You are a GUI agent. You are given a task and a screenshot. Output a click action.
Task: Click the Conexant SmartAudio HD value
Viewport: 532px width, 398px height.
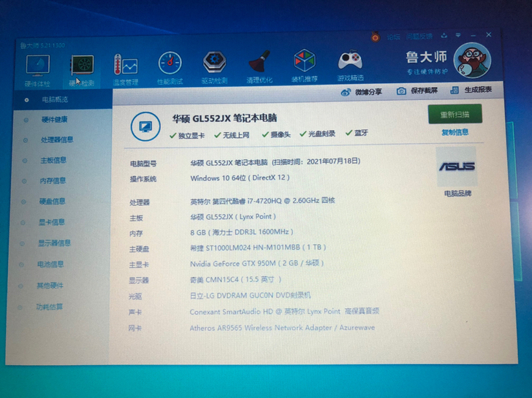point(284,312)
